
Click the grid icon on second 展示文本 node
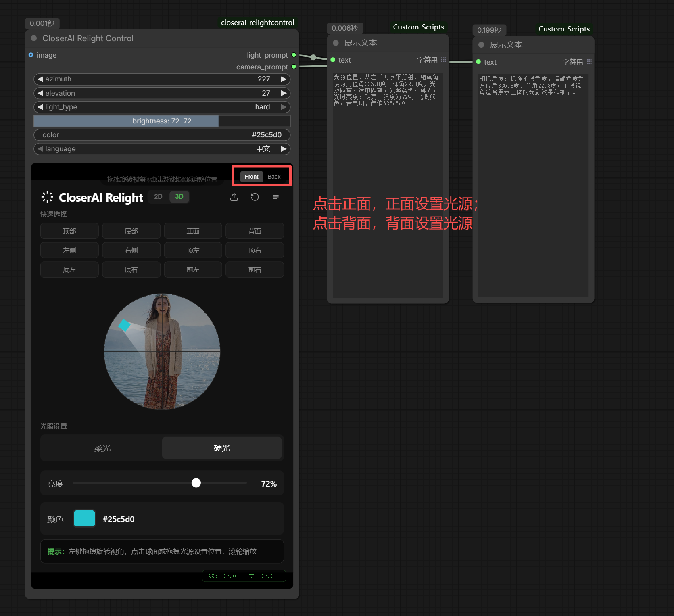pyautogui.click(x=589, y=62)
